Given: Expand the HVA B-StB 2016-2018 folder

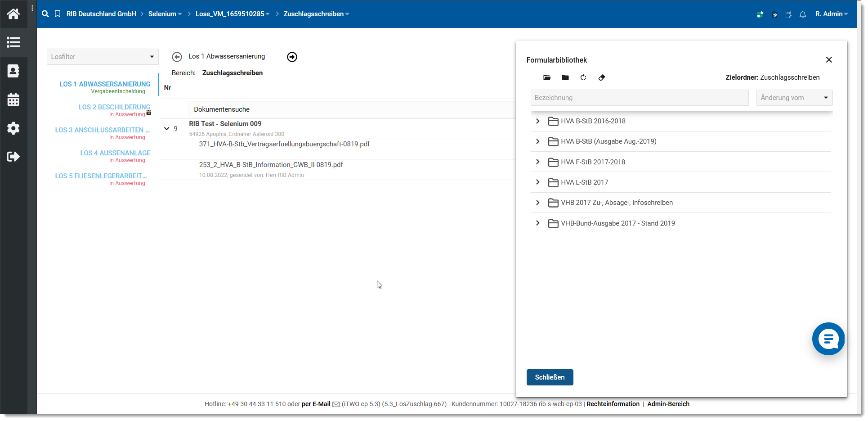Looking at the screenshot, I should (538, 121).
